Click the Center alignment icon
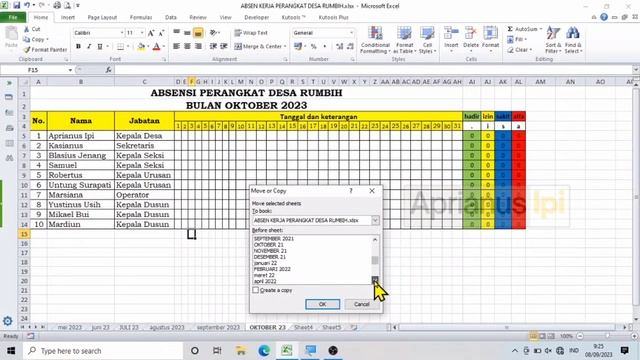This screenshot has width=640, height=360. tap(187, 47)
